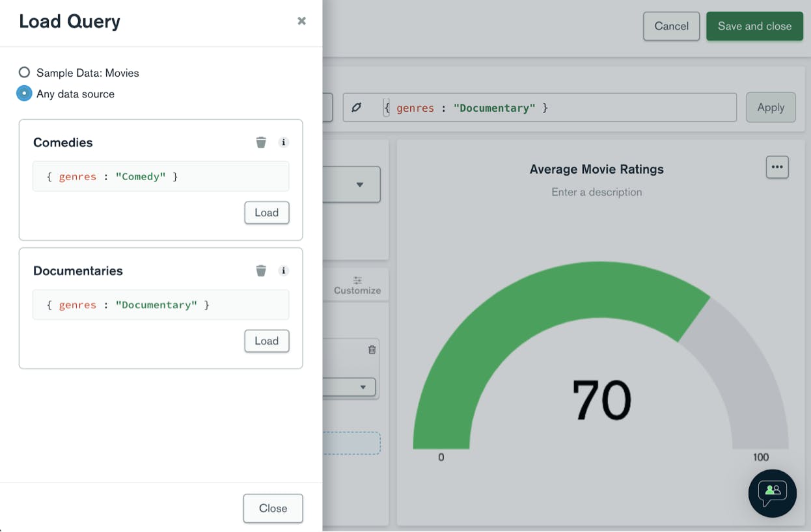The image size is (811, 532).
Task: Load the Comedies query
Action: click(x=266, y=213)
